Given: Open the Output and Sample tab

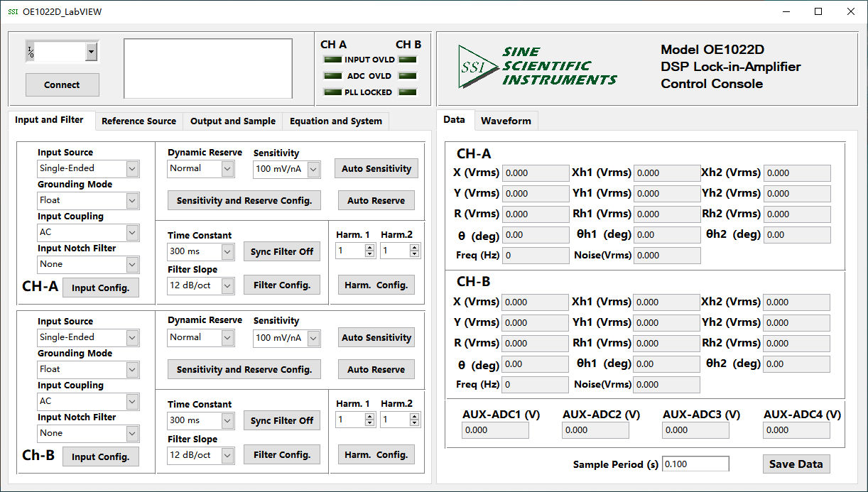Looking at the screenshot, I should click(x=233, y=121).
